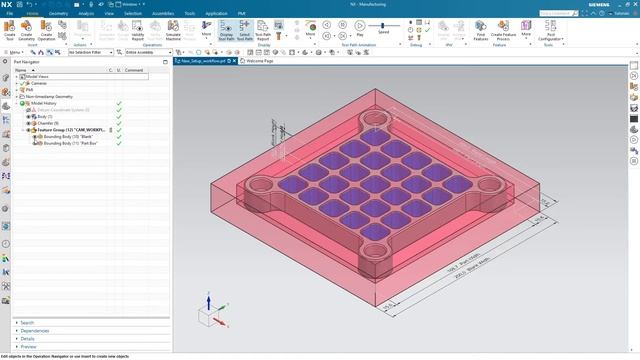Toggle visibility of Bounding Body Blank

35,137
